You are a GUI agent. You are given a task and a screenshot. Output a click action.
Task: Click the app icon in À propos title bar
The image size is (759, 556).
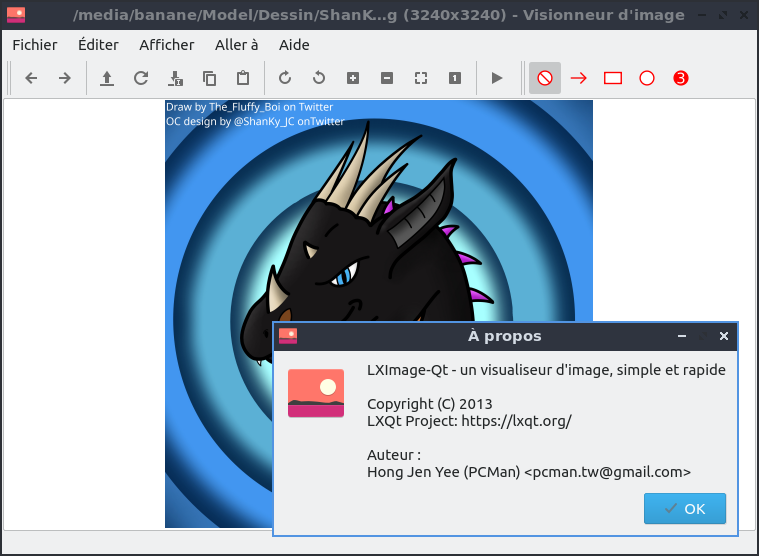pyautogui.click(x=288, y=336)
